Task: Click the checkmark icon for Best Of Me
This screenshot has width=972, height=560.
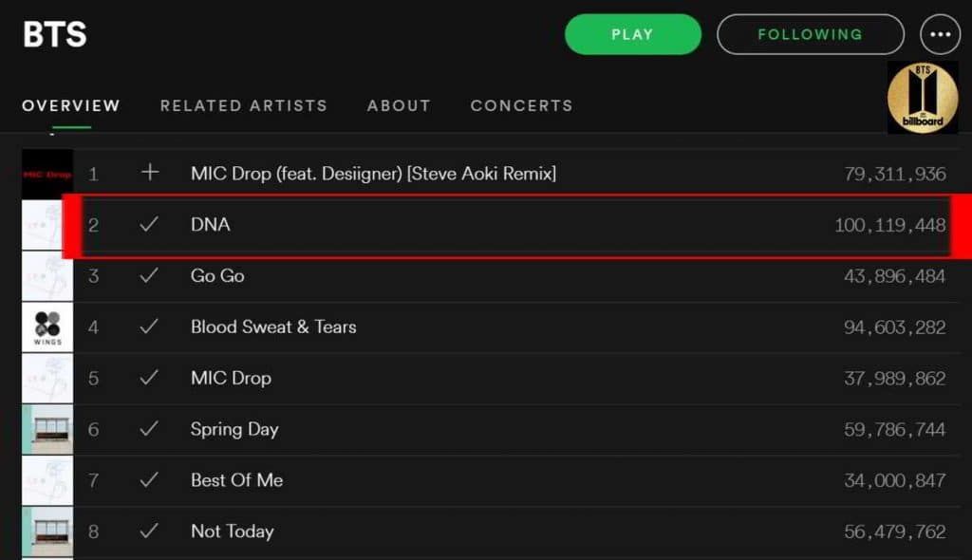Action: coord(149,480)
